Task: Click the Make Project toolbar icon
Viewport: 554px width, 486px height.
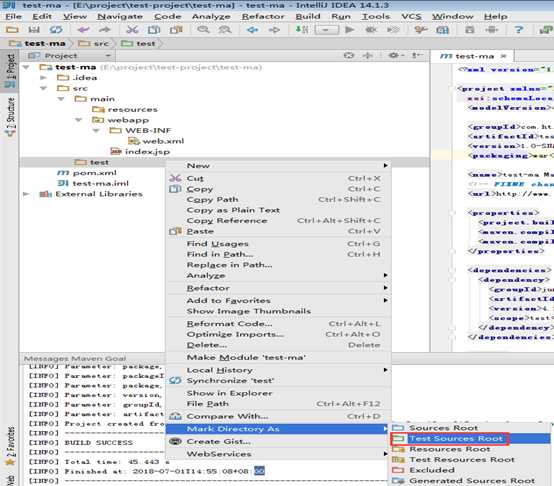Action: 301,30
